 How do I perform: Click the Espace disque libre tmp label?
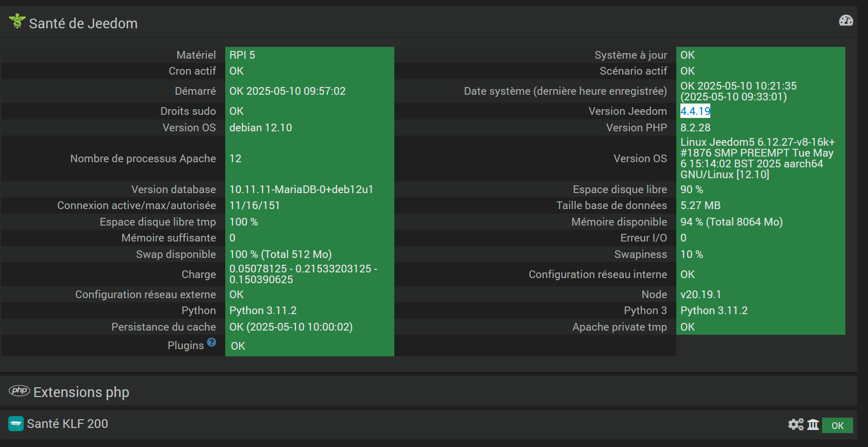(x=158, y=222)
